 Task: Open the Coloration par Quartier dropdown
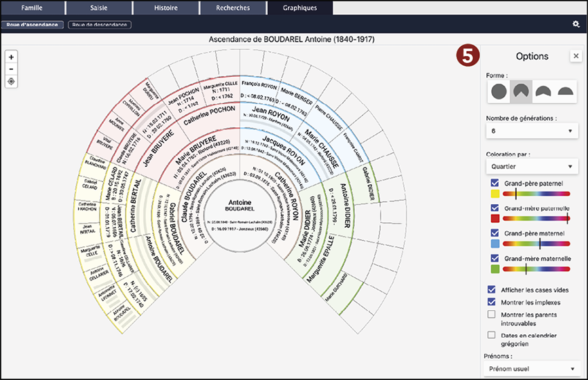coord(532,167)
